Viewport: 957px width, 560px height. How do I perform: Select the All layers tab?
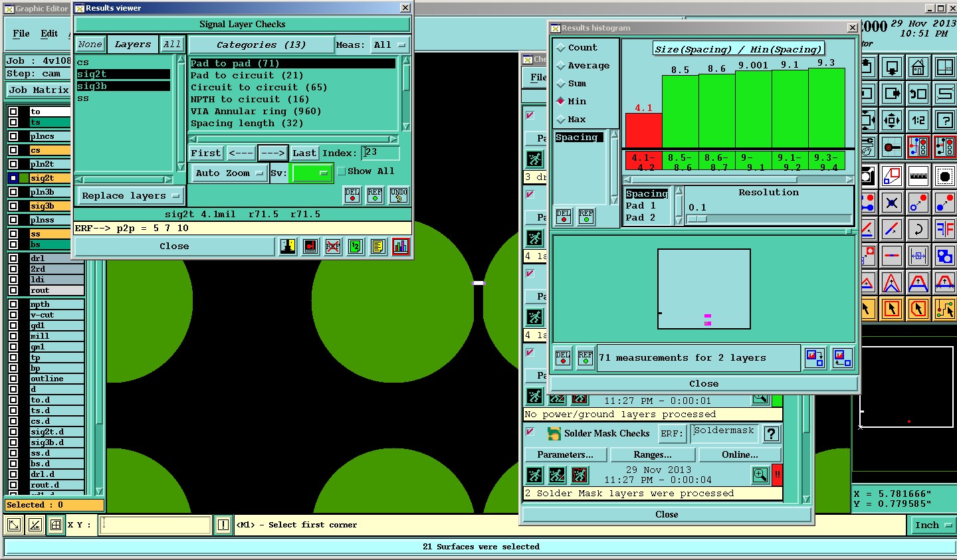[x=172, y=45]
